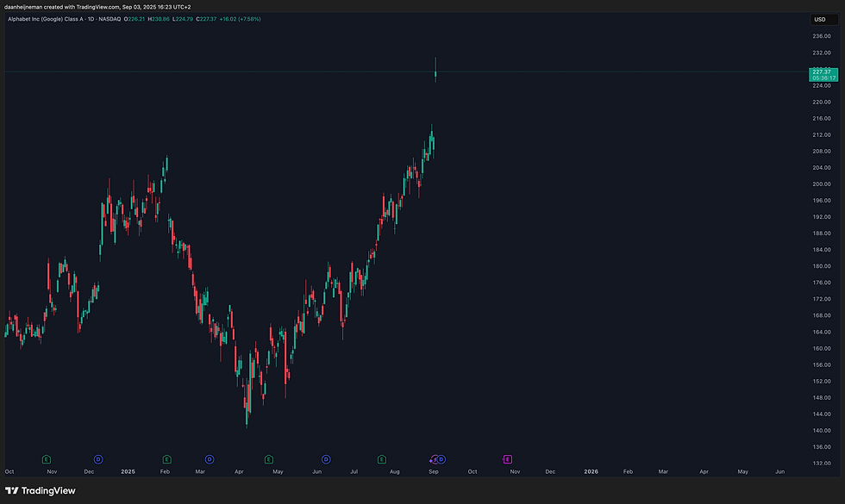The height and width of the screenshot is (504, 845).
Task: Open the dividend marker above Dec
Action: [98, 459]
